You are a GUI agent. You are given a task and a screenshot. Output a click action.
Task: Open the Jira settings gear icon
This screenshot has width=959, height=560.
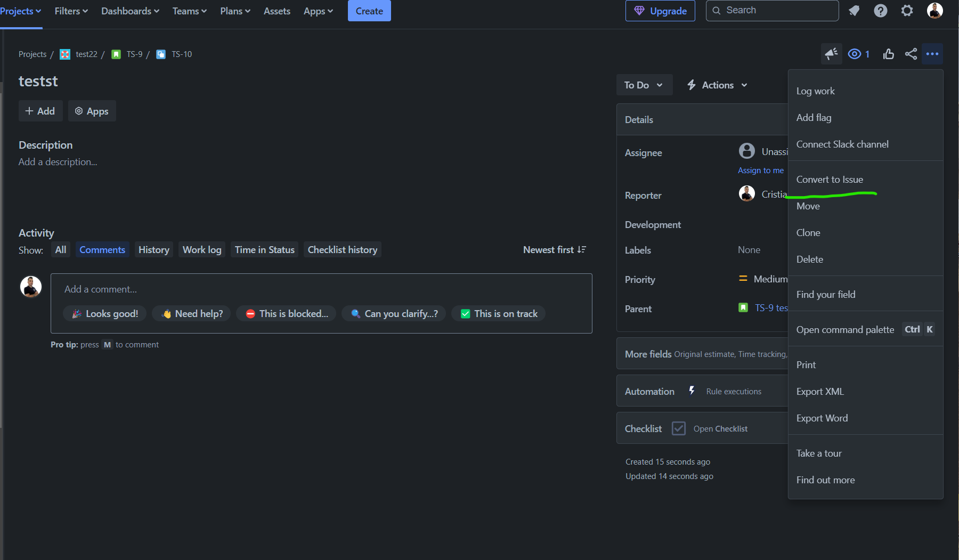coord(907,11)
